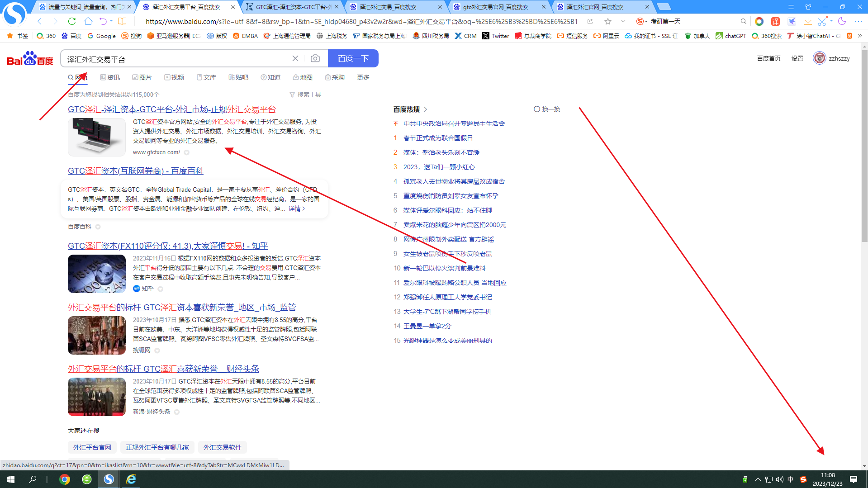Open the downloads arrow icon in the toolbar
Viewport: 868px width, 488px height.
click(807, 21)
